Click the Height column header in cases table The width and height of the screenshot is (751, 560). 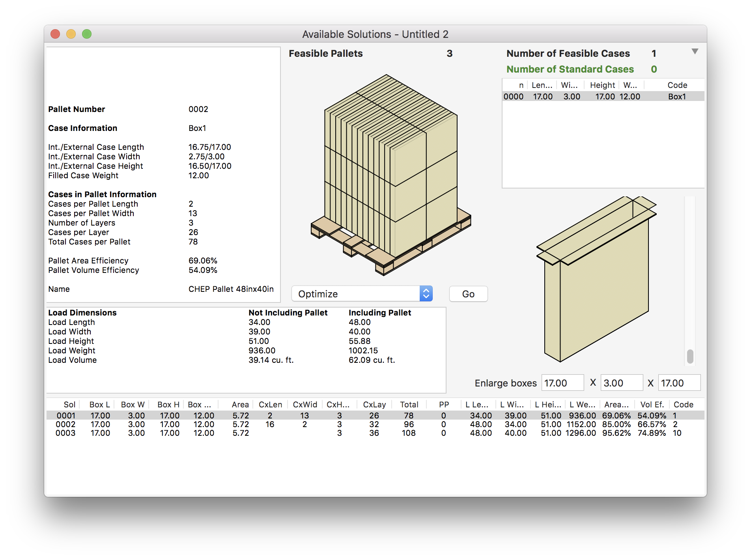[602, 85]
